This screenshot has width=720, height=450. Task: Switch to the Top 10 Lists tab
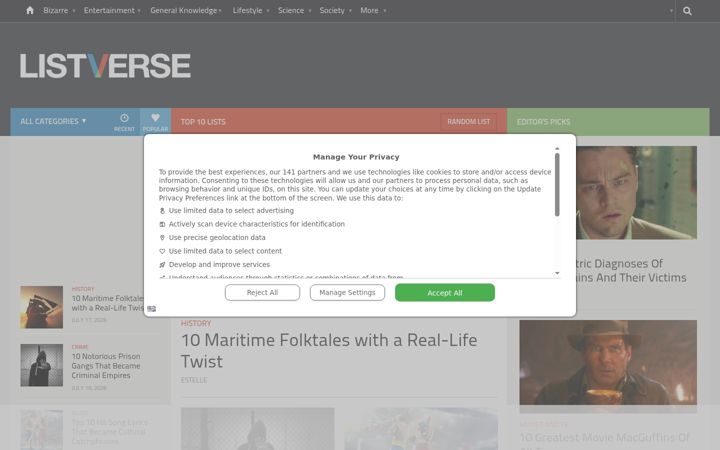(x=203, y=122)
